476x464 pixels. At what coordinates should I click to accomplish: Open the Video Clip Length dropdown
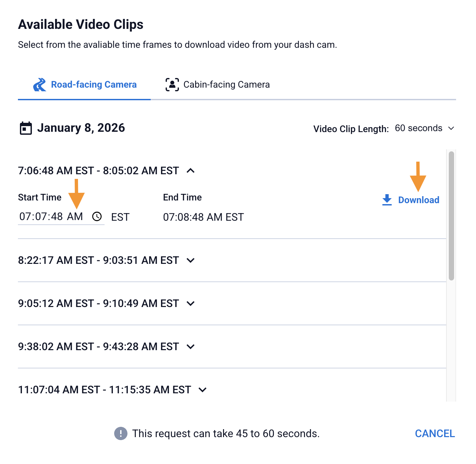click(x=451, y=128)
